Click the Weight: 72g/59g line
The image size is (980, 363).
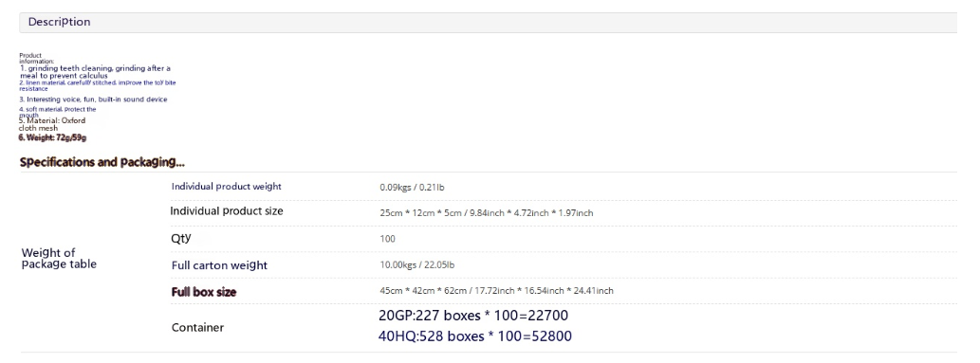[x=52, y=137]
